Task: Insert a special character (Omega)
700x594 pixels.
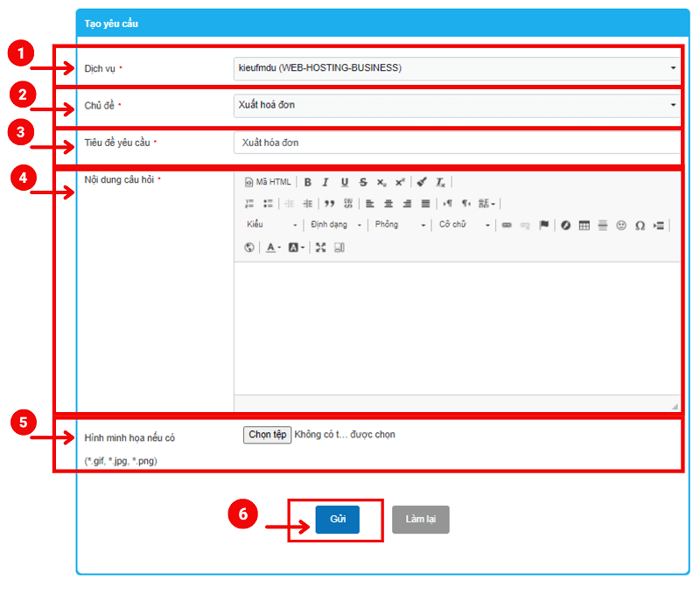Action: [x=640, y=225]
